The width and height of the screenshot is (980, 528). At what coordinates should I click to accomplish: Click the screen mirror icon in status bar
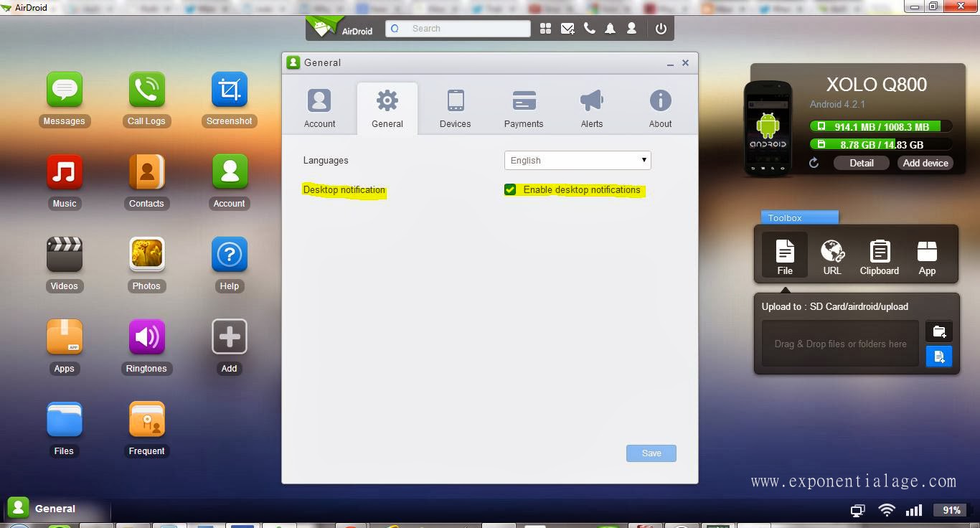(x=857, y=511)
